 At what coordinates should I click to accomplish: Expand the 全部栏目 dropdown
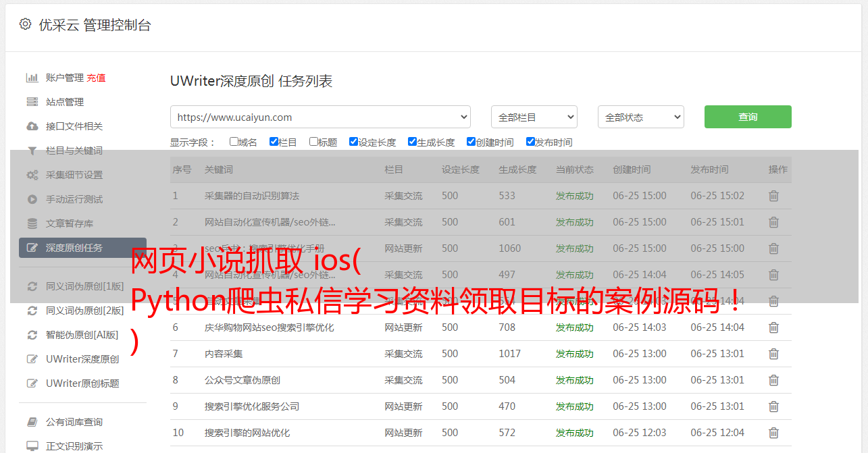tap(534, 117)
